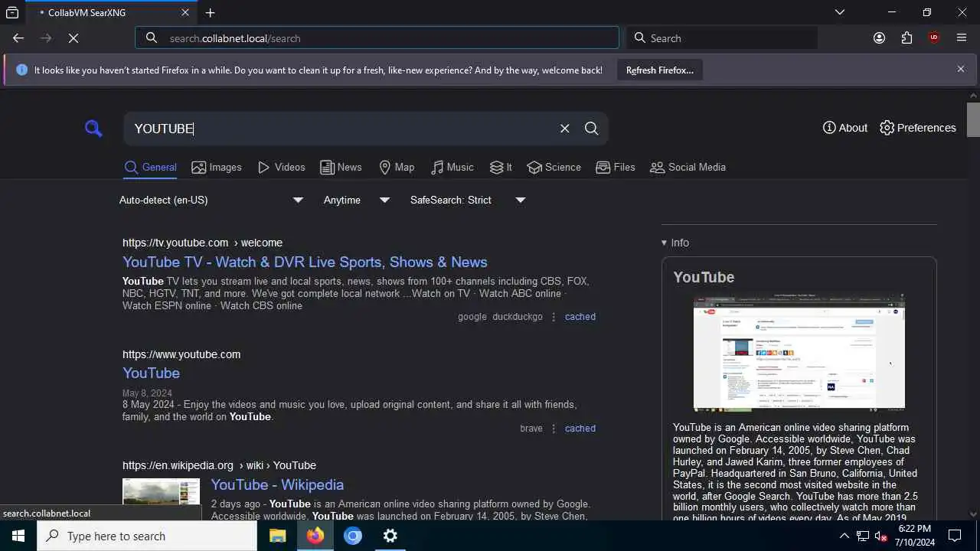
Task: Open a new browser tab
Action: pyautogui.click(x=210, y=13)
